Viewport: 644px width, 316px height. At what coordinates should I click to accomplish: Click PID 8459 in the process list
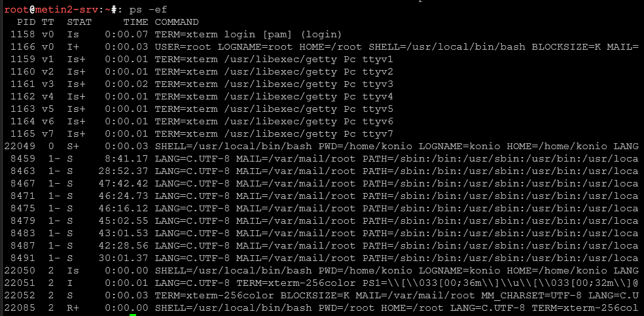coord(24,158)
